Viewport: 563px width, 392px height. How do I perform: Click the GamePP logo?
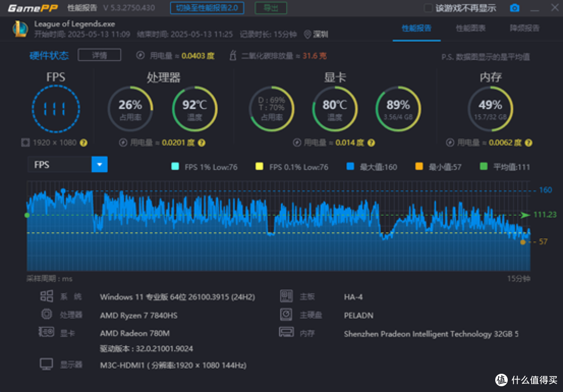pos(33,8)
